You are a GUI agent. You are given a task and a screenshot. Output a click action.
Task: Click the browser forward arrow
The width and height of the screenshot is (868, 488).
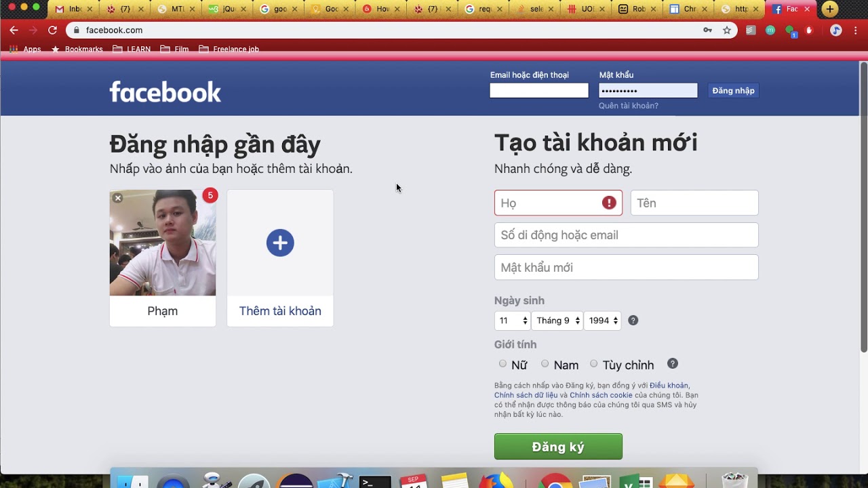(x=33, y=30)
